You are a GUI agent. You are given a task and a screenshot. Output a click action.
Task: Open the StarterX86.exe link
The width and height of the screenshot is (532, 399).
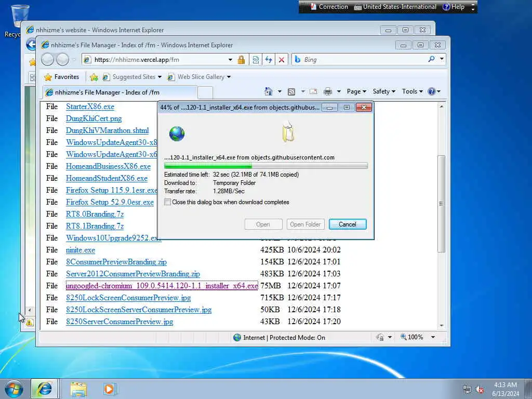(90, 107)
